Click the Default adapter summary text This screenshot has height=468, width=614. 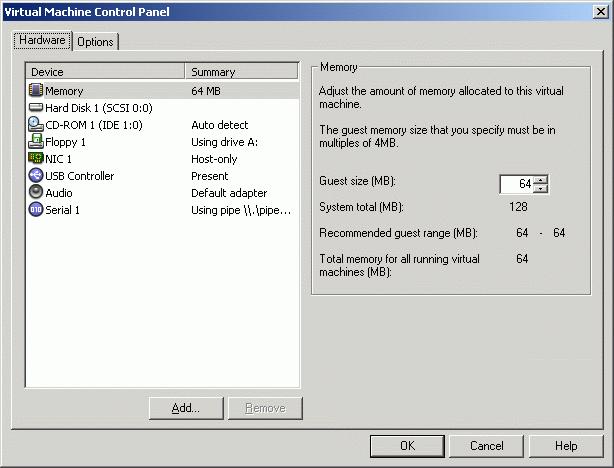(x=229, y=193)
